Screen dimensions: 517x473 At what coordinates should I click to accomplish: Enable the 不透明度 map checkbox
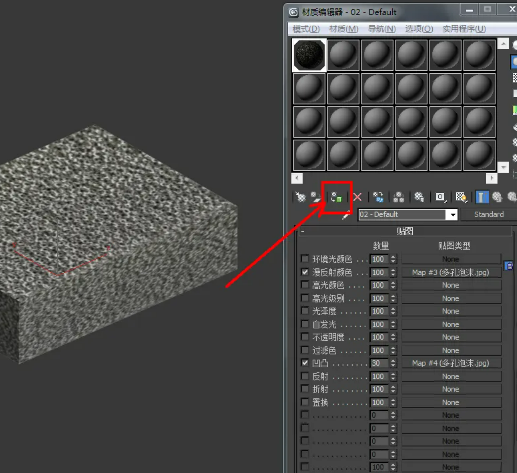point(304,337)
